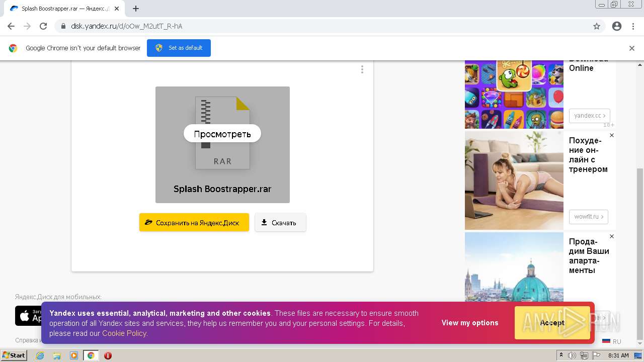This screenshot has height=362, width=644.
Task: Click the page vertical scrollbar
Action: coord(640,254)
